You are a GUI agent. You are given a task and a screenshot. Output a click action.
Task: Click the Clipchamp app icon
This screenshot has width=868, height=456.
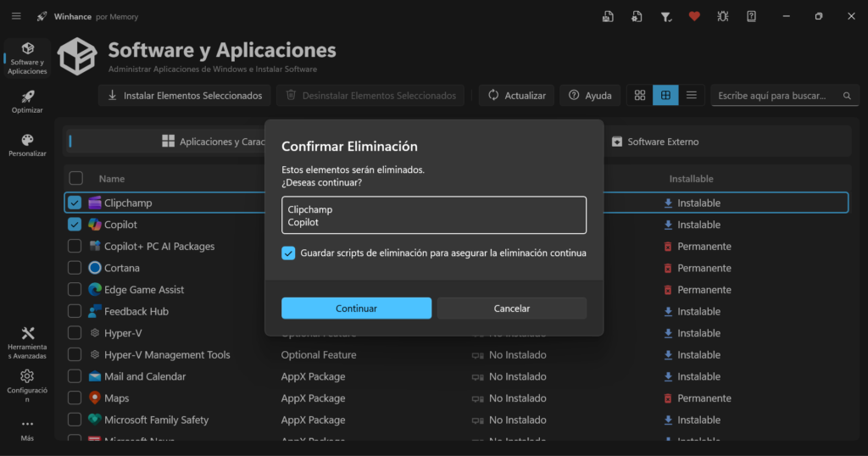coord(95,203)
